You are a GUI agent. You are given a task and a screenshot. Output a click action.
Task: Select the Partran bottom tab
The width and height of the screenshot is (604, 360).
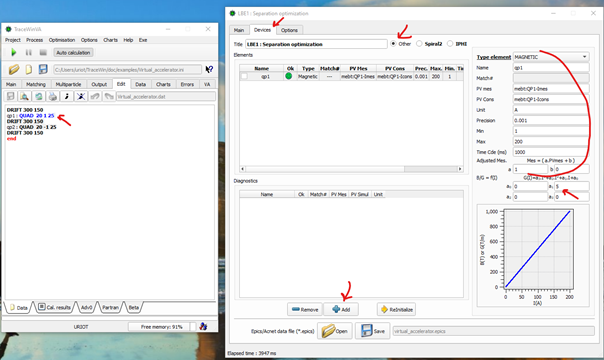[x=110, y=307]
